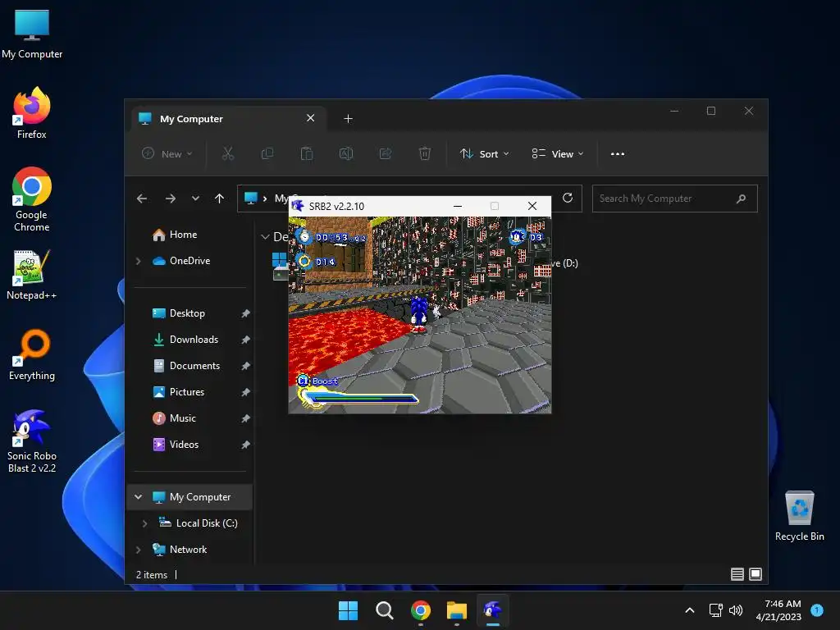Refresh the My Computer folder view
This screenshot has height=630, width=840.
pos(568,199)
